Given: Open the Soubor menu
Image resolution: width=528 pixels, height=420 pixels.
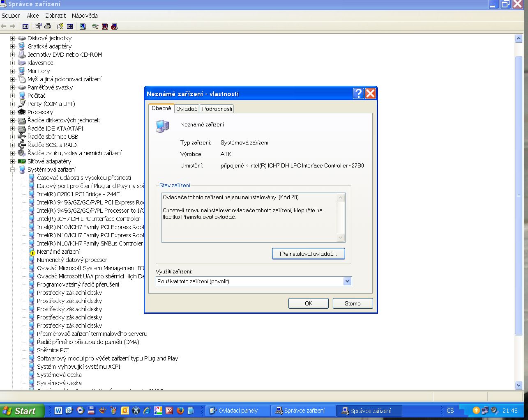Looking at the screenshot, I should (11, 16).
